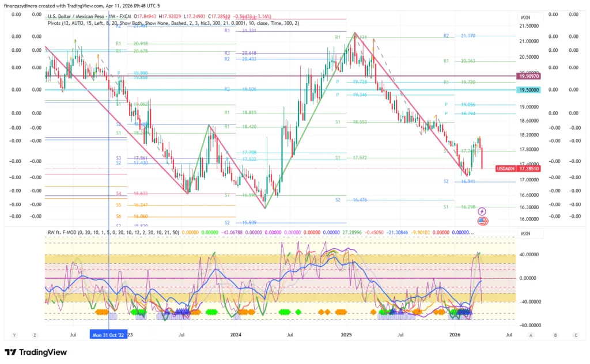The image size is (590, 364).
Task: Click the 2025 label on time axis
Action: (346, 334)
